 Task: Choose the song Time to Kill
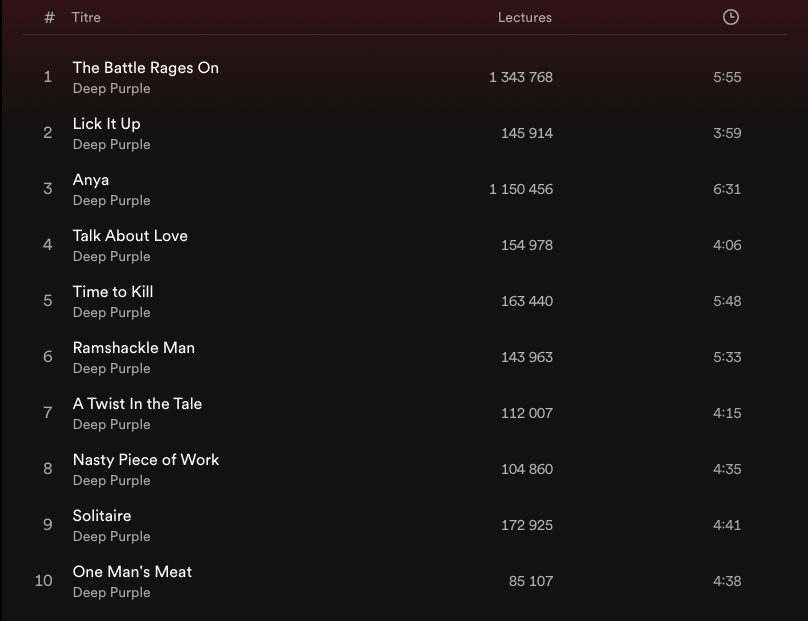click(113, 292)
